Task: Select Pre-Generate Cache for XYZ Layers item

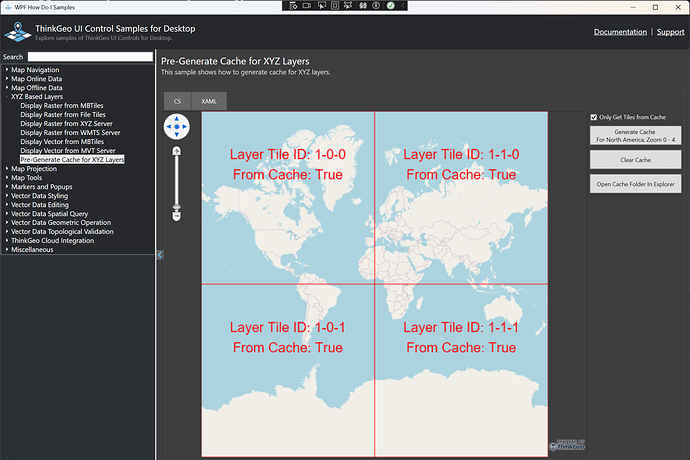Action: [x=72, y=159]
